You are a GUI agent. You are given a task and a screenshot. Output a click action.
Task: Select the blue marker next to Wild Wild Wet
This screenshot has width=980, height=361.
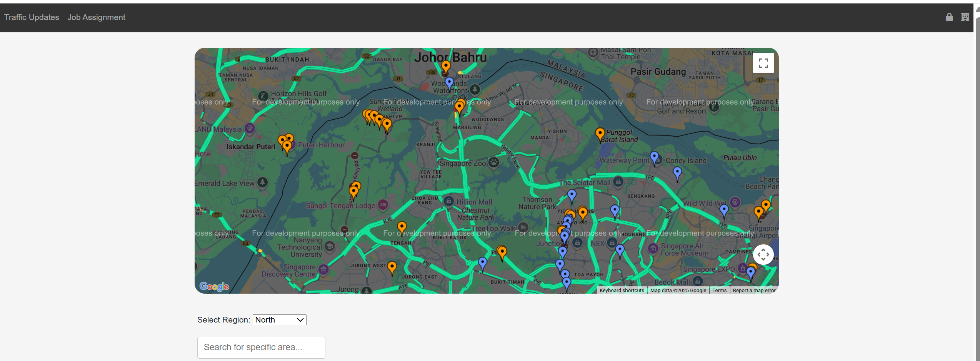click(x=724, y=212)
